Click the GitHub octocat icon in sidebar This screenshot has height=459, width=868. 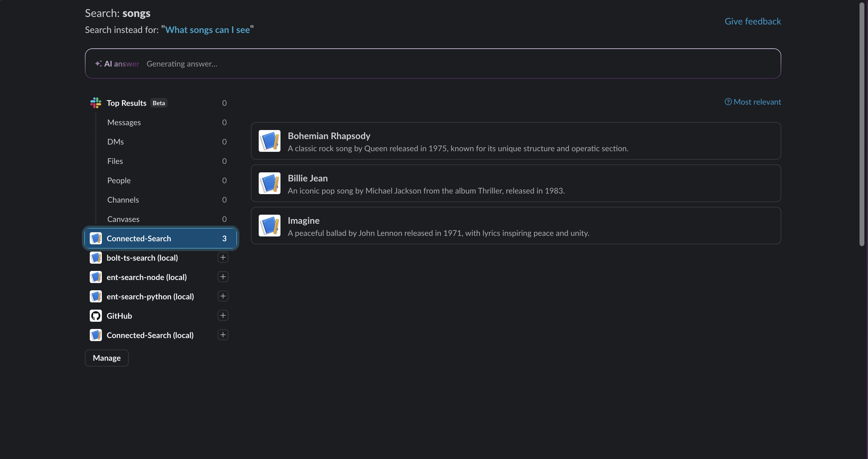(96, 316)
